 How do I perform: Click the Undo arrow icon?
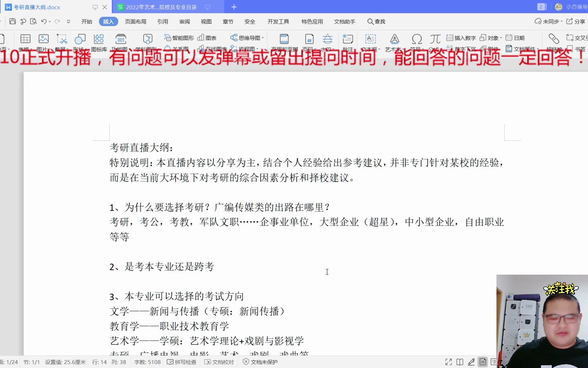click(44, 21)
